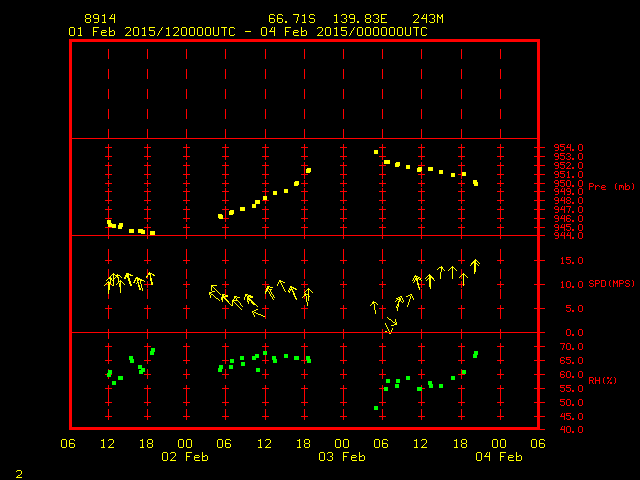The width and height of the screenshot is (640, 480).
Task: Select the 947.0 pressure tick label
Action: tap(568, 209)
